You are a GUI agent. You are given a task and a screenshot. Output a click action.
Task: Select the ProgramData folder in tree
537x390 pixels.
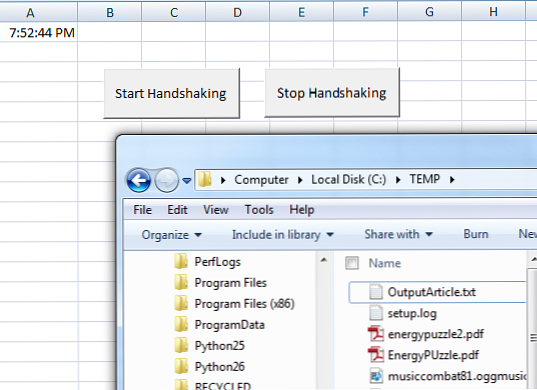(229, 325)
